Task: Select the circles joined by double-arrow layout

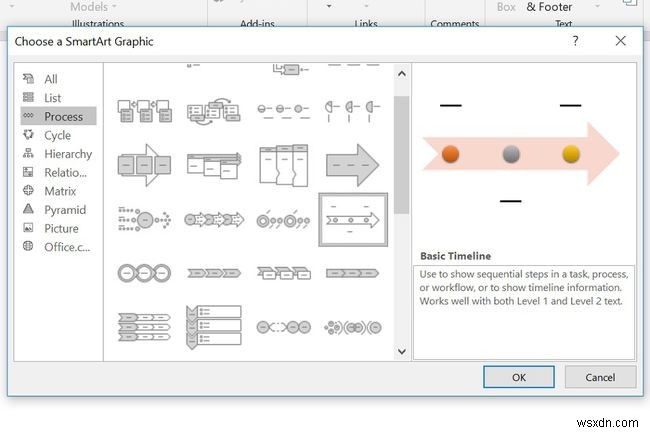Action: tap(284, 327)
